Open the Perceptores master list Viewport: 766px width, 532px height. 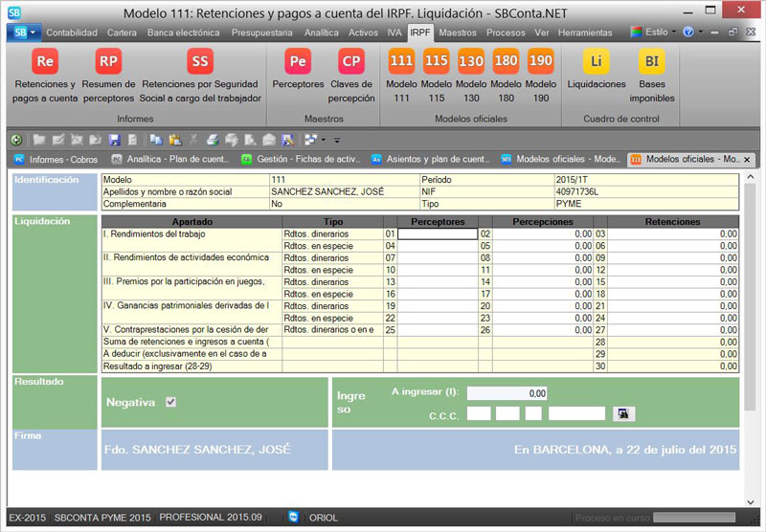(298, 62)
